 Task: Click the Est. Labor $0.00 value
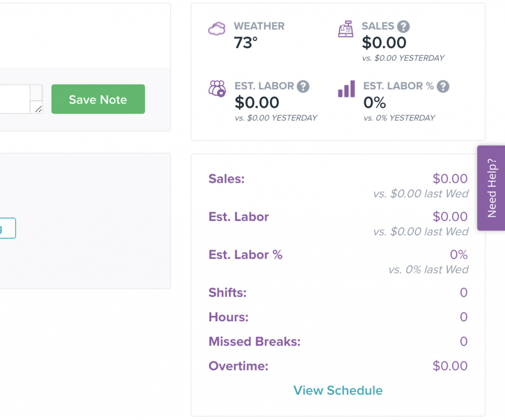point(257,103)
